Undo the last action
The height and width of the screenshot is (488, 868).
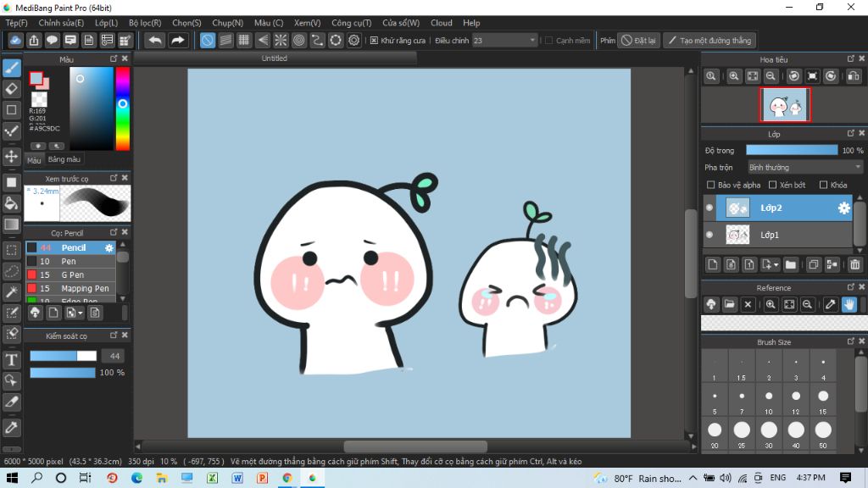[155, 41]
